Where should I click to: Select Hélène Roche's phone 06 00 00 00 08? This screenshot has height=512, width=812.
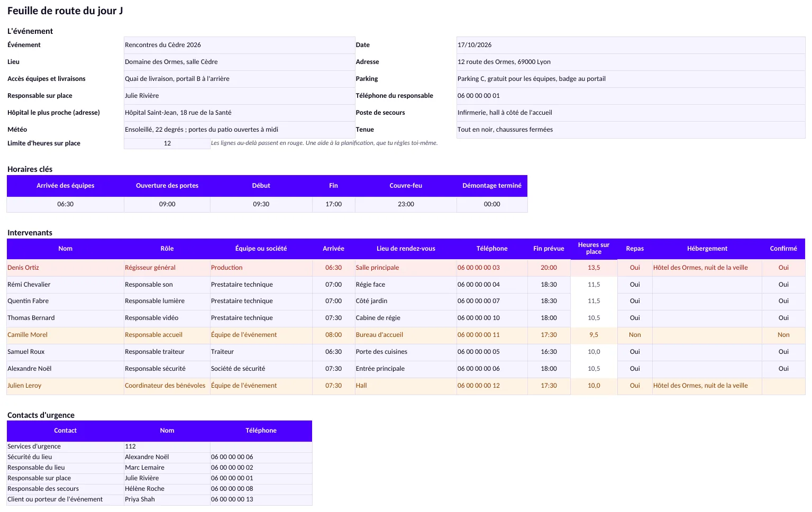(x=261, y=489)
